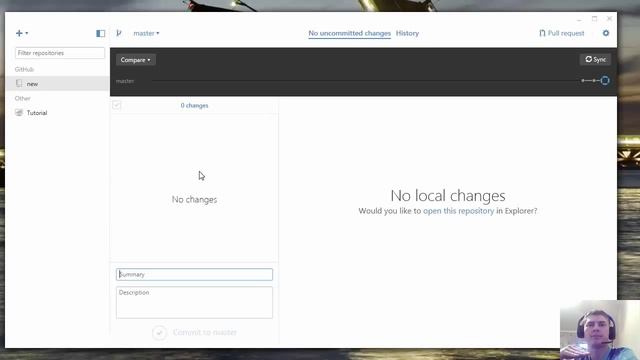This screenshot has width=640, height=360.
Task: Click the branch icon next to master
Action: click(119, 33)
